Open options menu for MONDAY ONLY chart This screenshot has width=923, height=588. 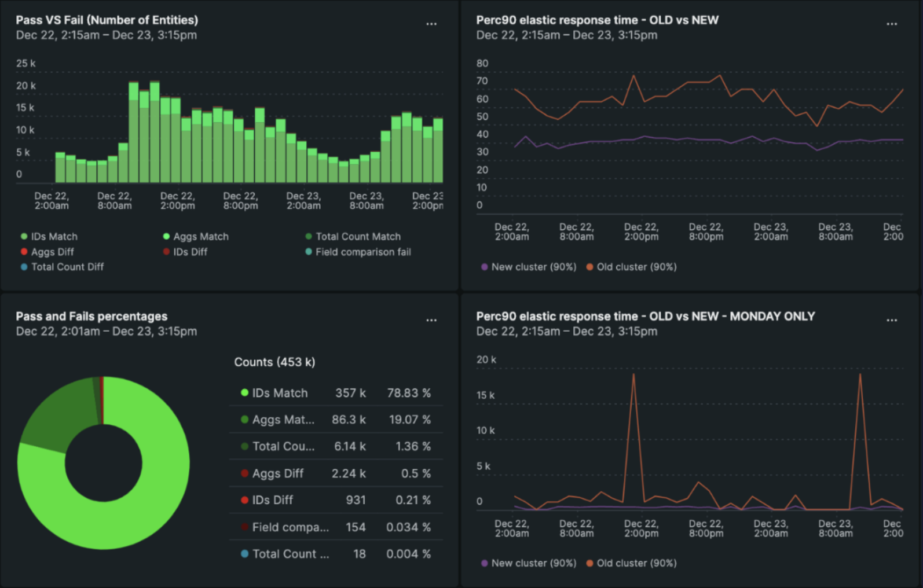891,320
